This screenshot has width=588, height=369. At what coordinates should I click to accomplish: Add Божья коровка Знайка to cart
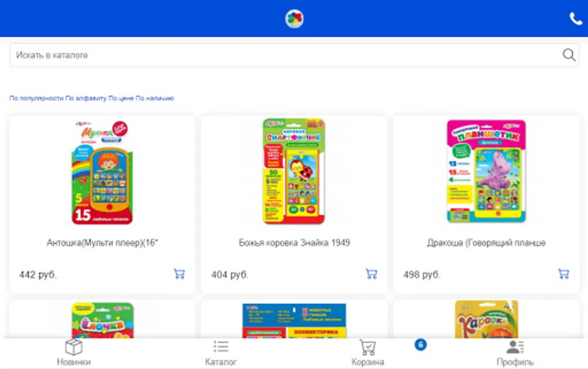371,274
